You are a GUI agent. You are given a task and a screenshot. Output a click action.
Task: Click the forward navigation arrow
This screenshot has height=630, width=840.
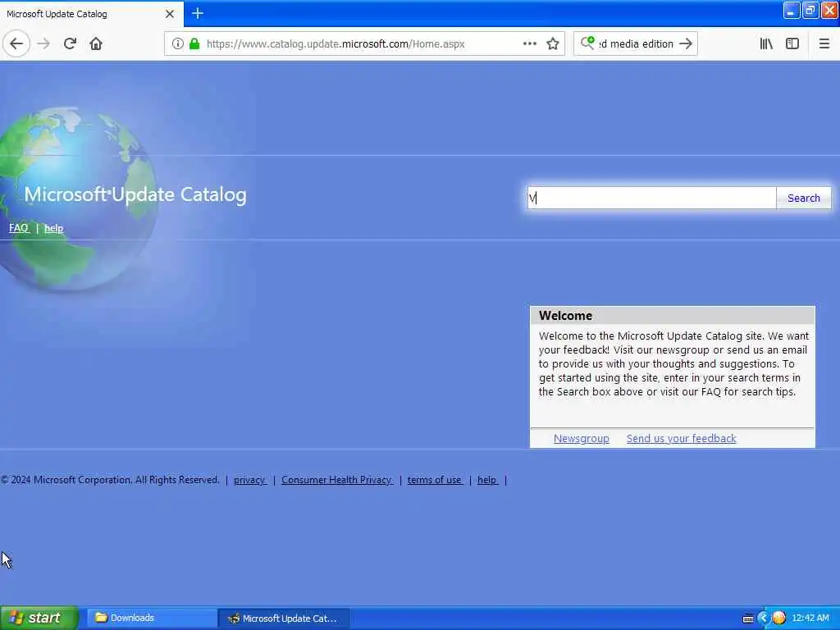44,44
